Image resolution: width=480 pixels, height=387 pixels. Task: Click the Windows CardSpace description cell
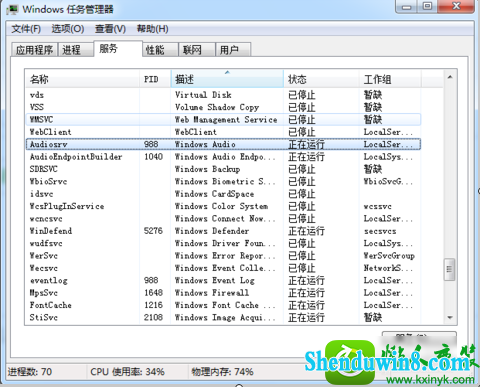(x=214, y=194)
